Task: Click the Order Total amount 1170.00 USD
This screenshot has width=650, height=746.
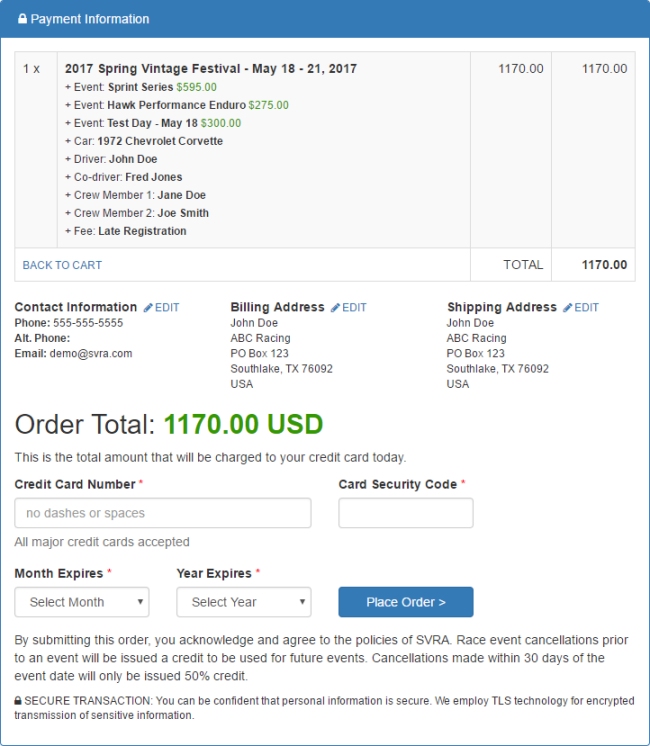Action: click(x=243, y=424)
